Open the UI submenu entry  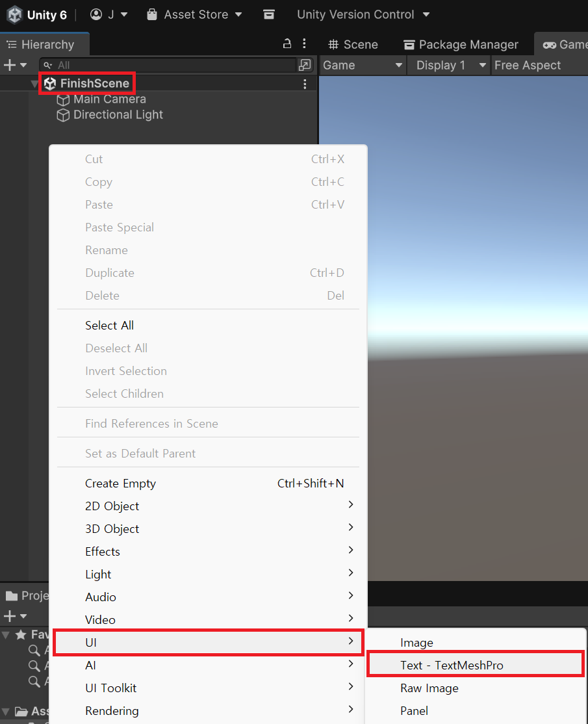209,642
